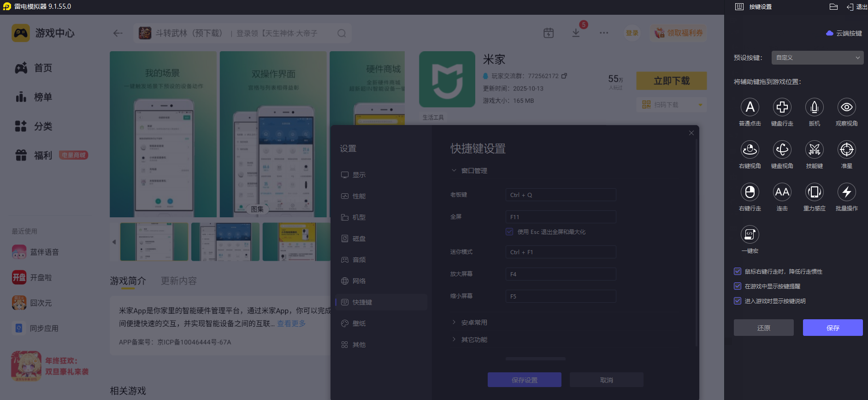This screenshot has width=868, height=400.
Task: Click the 还原 restore button
Action: click(x=764, y=328)
